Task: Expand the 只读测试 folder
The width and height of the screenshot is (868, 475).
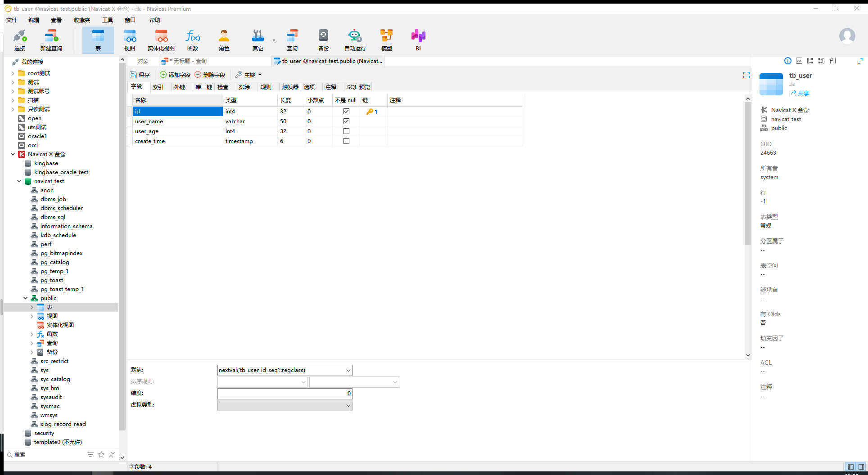Action: pyautogui.click(x=13, y=109)
